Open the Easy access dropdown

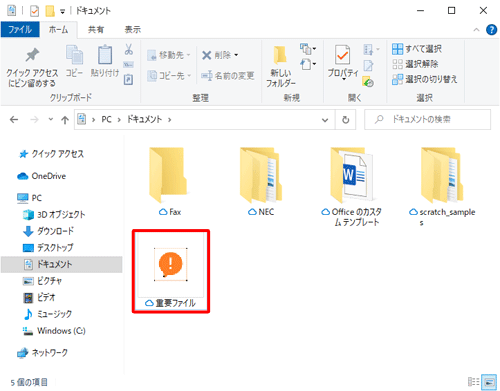(308, 64)
